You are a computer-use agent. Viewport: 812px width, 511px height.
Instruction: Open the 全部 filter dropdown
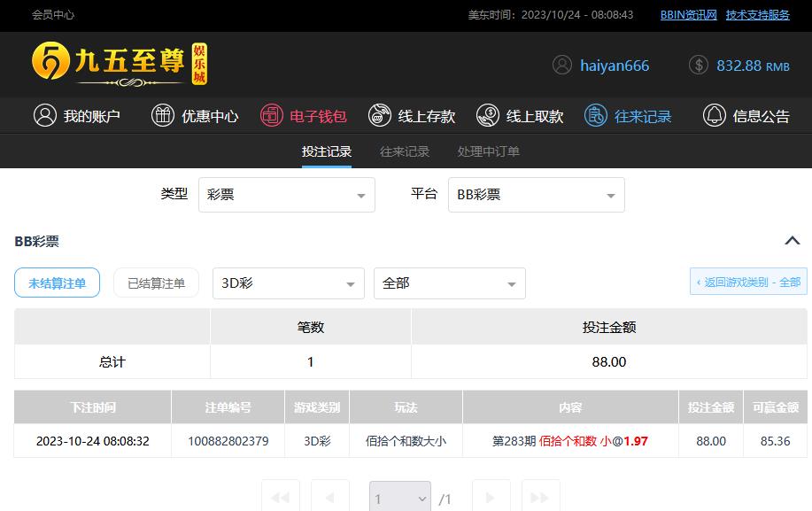pos(450,283)
